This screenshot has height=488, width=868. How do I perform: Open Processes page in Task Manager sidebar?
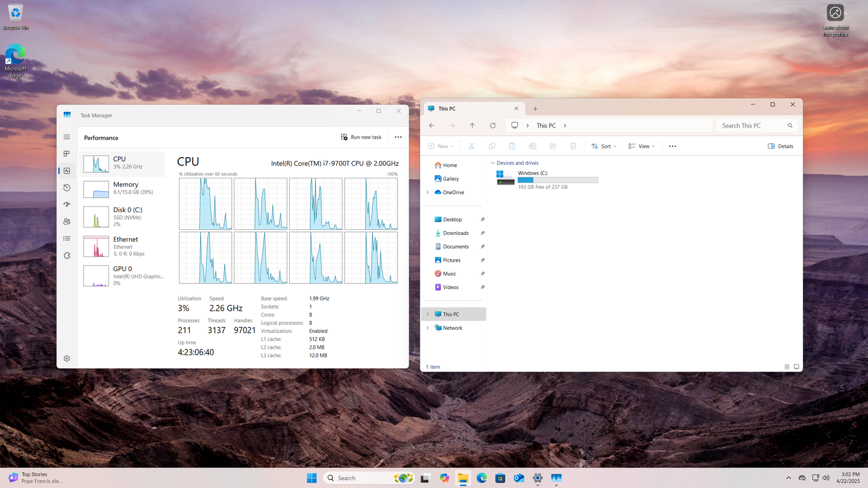point(67,154)
